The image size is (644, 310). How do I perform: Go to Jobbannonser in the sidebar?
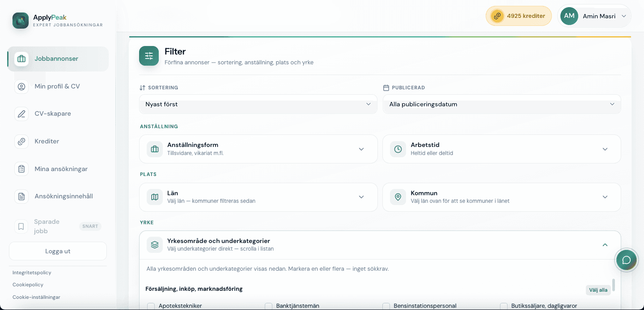tap(58, 59)
